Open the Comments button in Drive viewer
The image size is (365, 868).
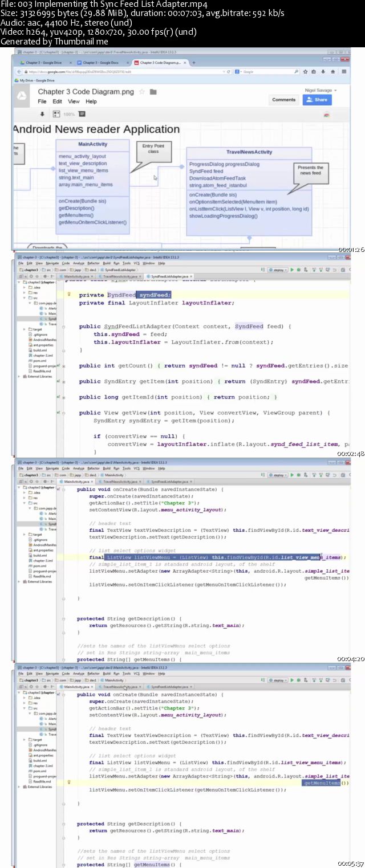click(x=283, y=99)
